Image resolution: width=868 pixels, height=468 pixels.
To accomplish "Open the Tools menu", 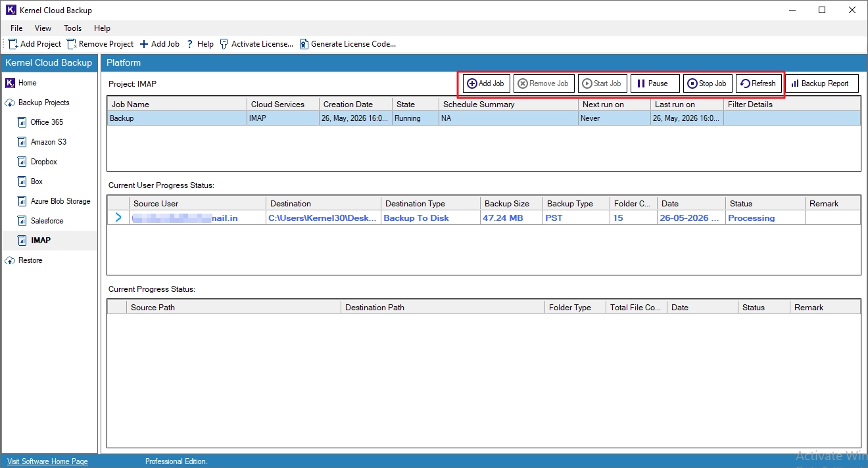I will [72, 28].
